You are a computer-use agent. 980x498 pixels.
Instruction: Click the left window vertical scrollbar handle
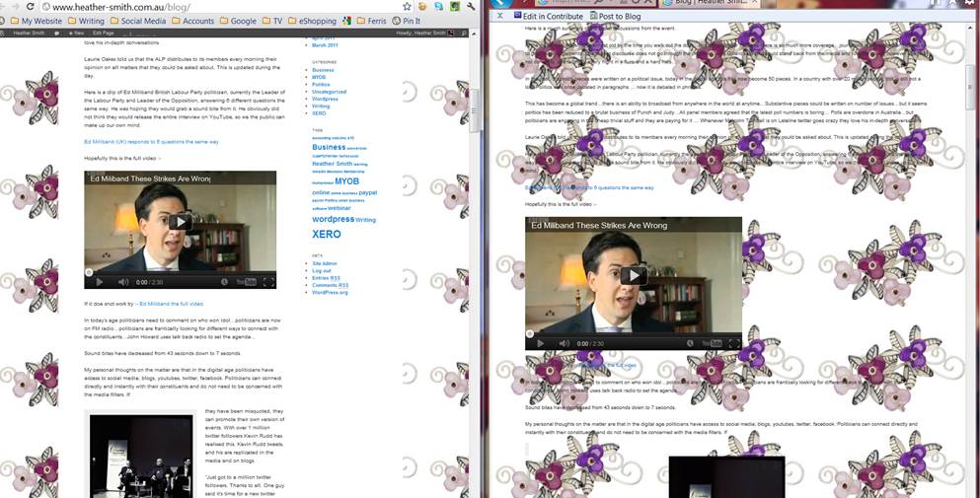[475, 111]
